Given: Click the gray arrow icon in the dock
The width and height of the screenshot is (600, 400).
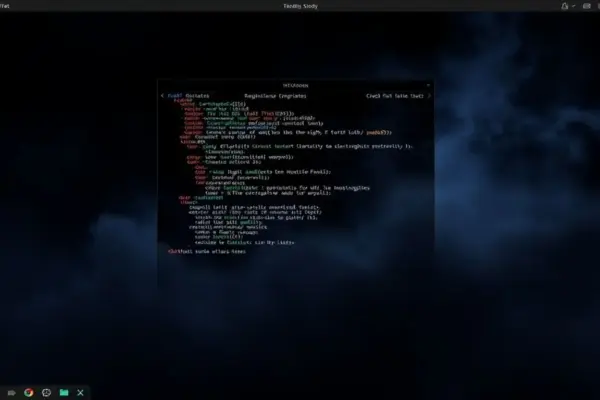Looking at the screenshot, I should pyautogui.click(x=11, y=393).
